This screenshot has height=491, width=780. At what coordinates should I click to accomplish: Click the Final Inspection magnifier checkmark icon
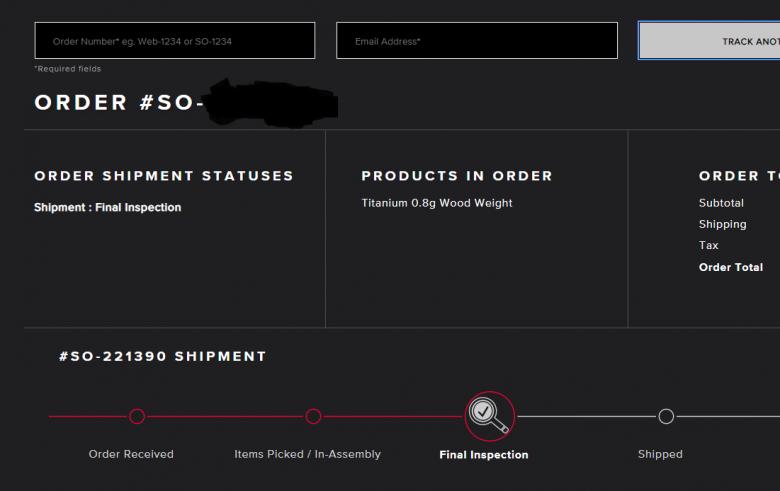(x=489, y=415)
